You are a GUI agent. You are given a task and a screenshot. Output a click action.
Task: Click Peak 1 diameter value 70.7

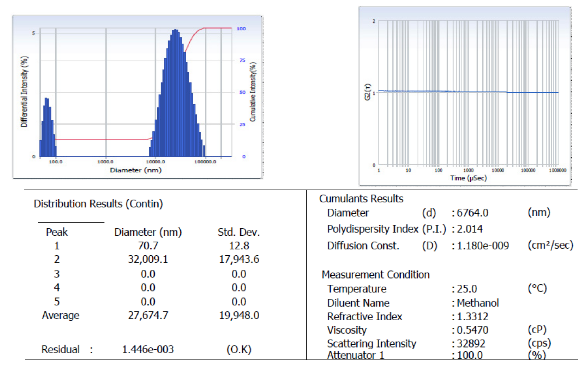[x=148, y=246]
